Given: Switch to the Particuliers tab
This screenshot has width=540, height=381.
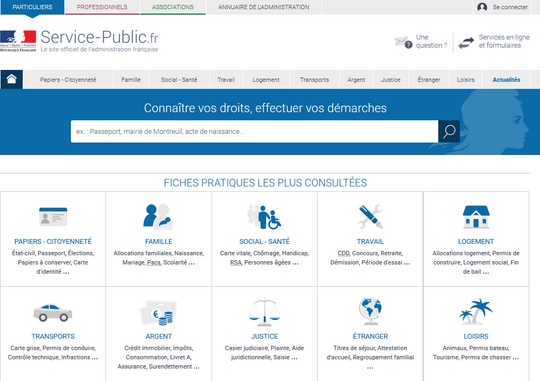Looking at the screenshot, I should click(x=32, y=7).
